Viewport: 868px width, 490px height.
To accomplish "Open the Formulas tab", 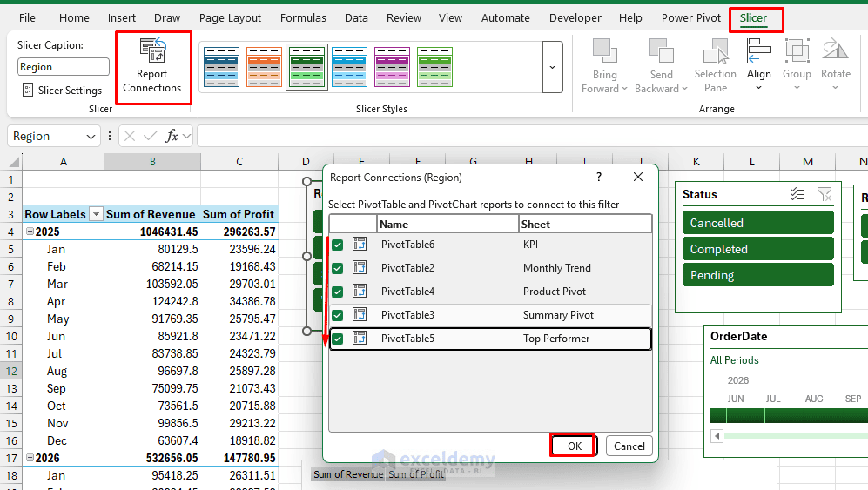I will point(303,18).
